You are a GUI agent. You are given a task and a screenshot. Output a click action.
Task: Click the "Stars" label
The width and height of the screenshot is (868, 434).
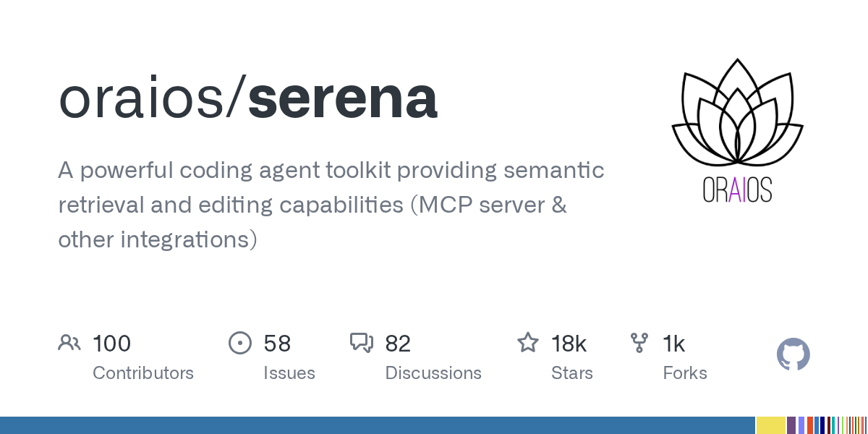[x=572, y=373]
